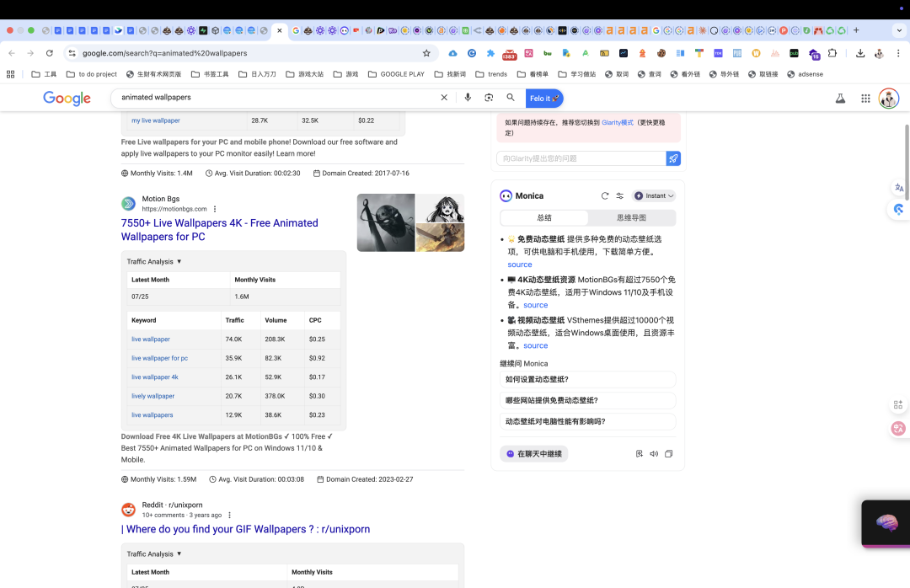Open the trends bookmarks folder

pos(491,74)
